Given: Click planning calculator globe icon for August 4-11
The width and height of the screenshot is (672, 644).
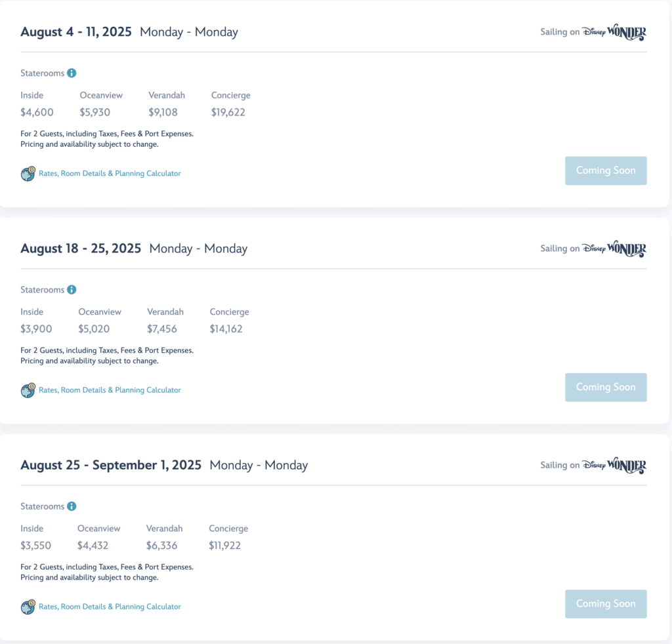Looking at the screenshot, I should (28, 174).
